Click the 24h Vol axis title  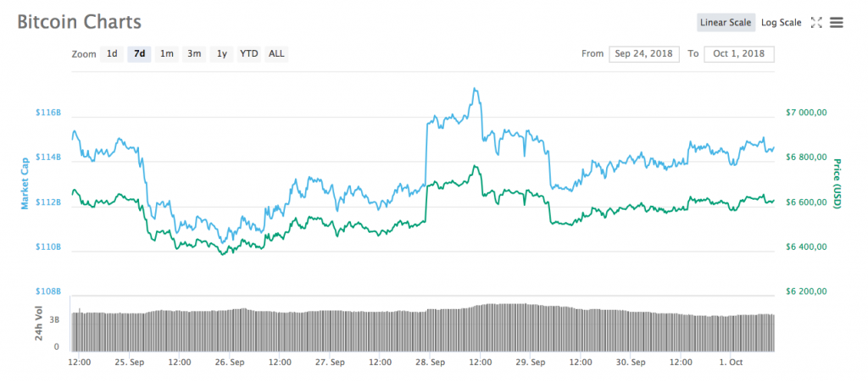coord(39,323)
